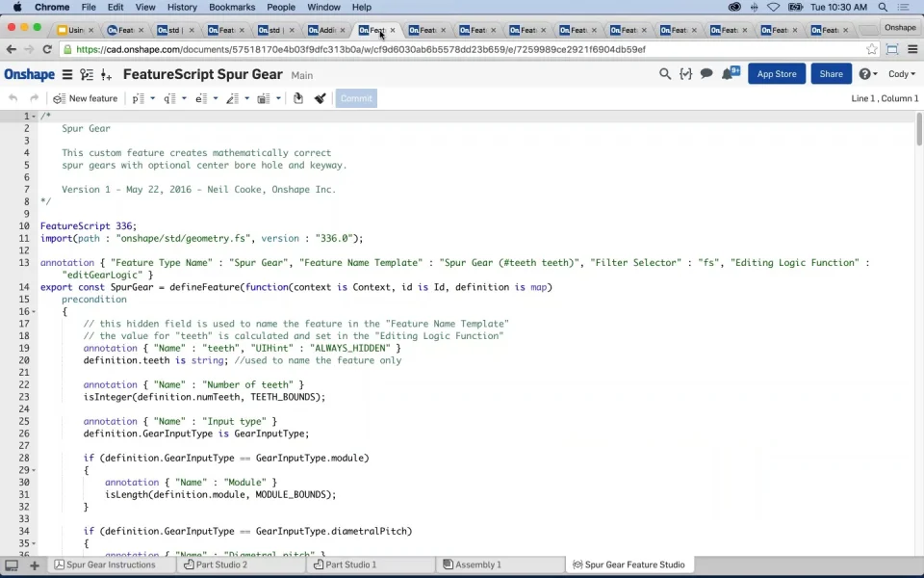Click the 'p' parameter snippet icon

[x=138, y=98]
